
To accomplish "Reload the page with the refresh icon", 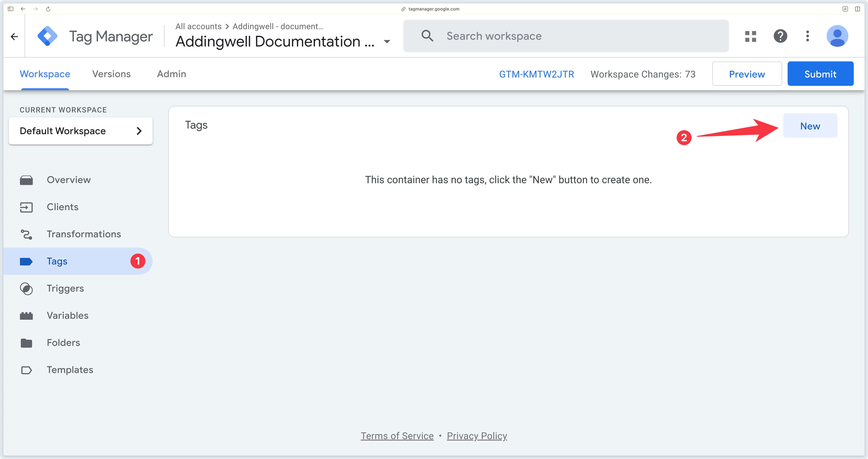I will tap(48, 9).
